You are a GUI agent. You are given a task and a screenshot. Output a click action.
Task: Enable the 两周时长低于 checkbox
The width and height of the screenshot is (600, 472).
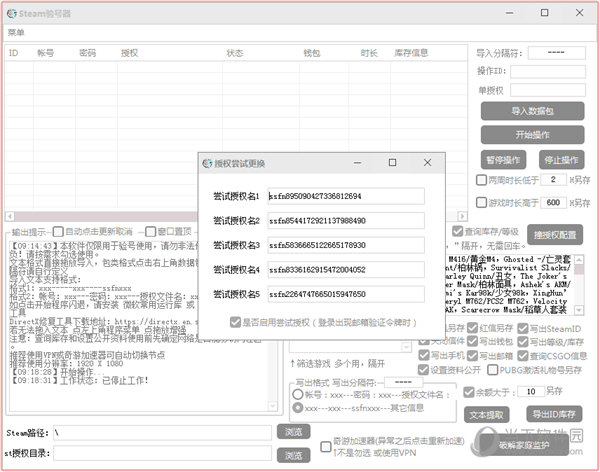pos(481,180)
